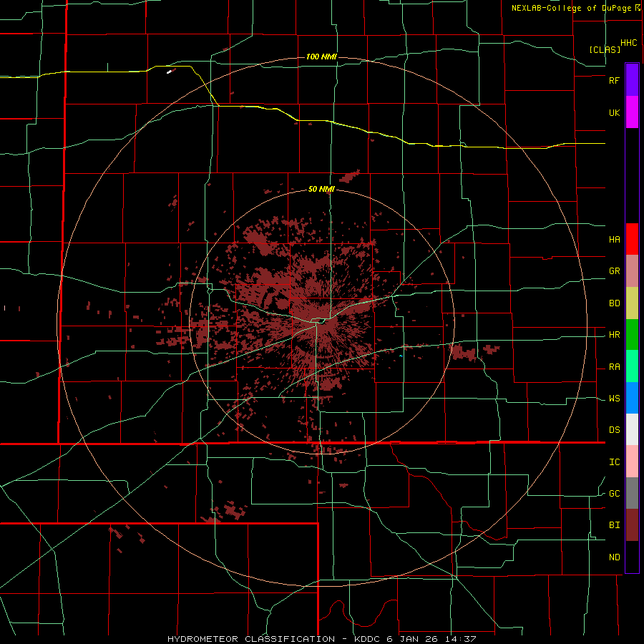Click the NEXLAB-College of DuPage text
Viewport: 644px width, 644px height.
(x=572, y=8)
